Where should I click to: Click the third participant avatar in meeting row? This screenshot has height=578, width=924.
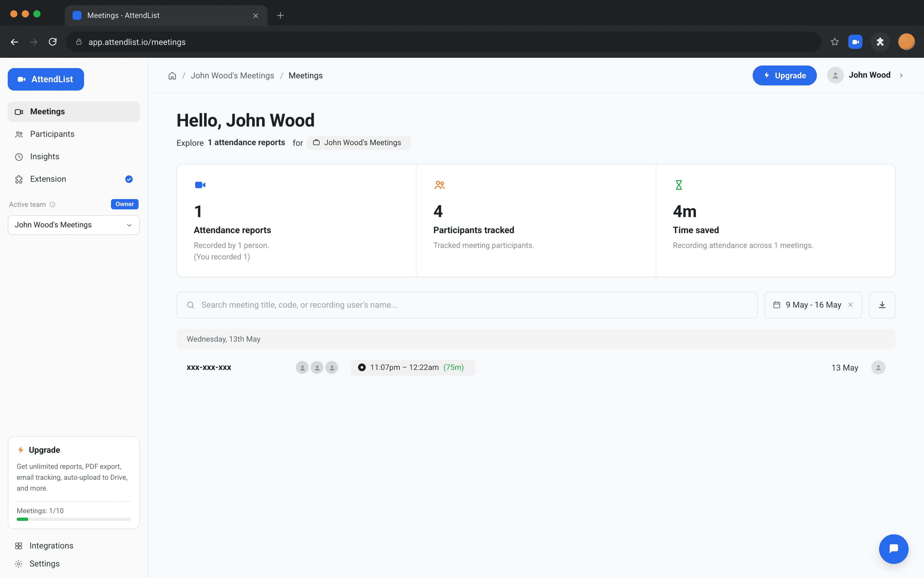(332, 367)
